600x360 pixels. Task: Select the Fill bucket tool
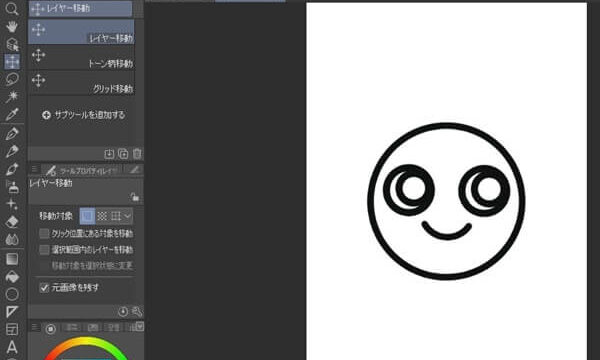click(x=12, y=277)
